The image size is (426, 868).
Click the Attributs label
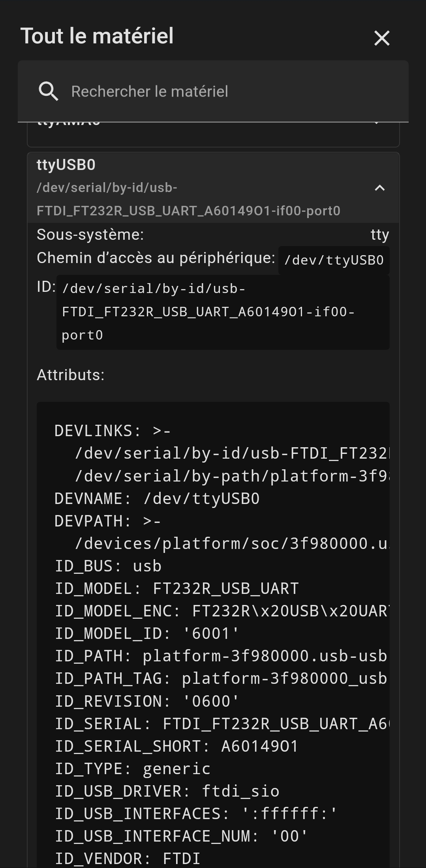[71, 375]
